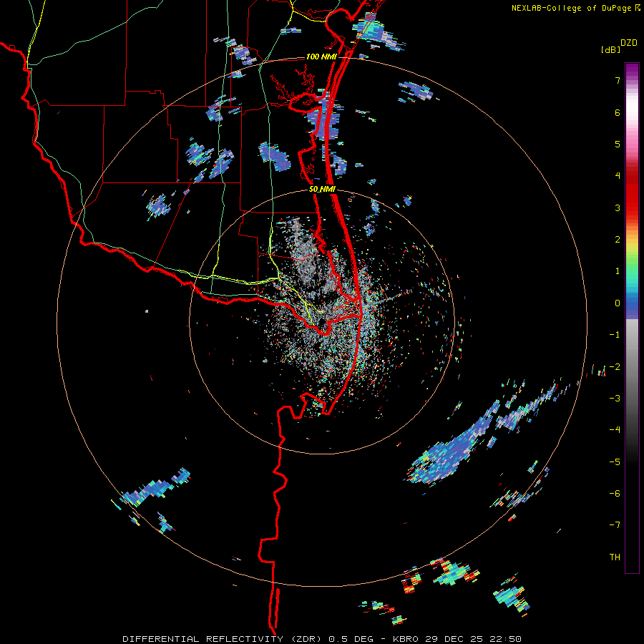Click the colorbar value 1
Image resolution: width=644 pixels, height=644 pixels.
coord(618,271)
